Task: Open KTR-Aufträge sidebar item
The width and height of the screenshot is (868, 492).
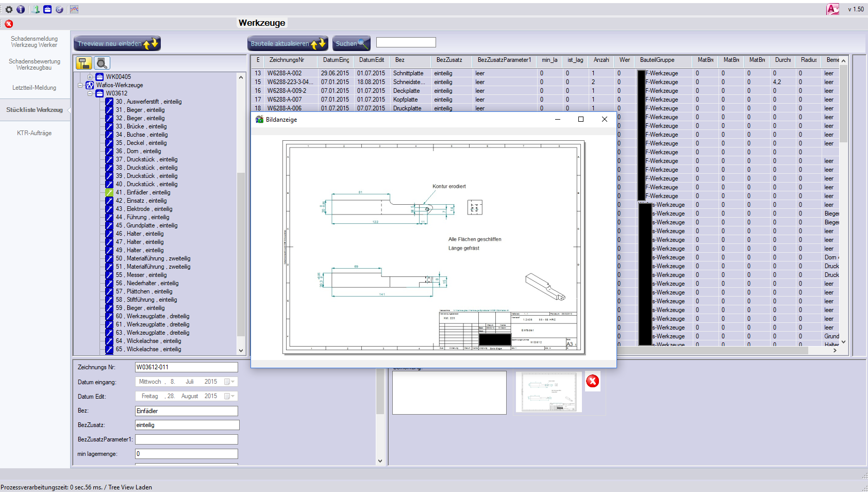Action: [35, 133]
